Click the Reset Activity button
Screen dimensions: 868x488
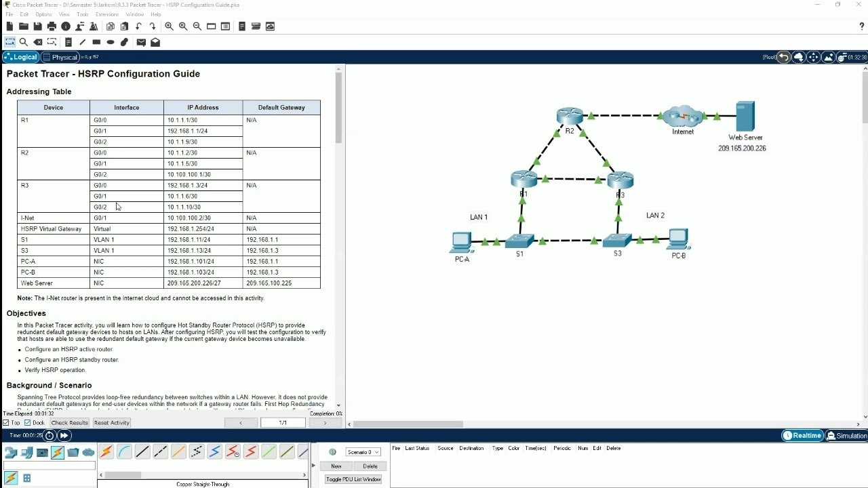point(111,423)
